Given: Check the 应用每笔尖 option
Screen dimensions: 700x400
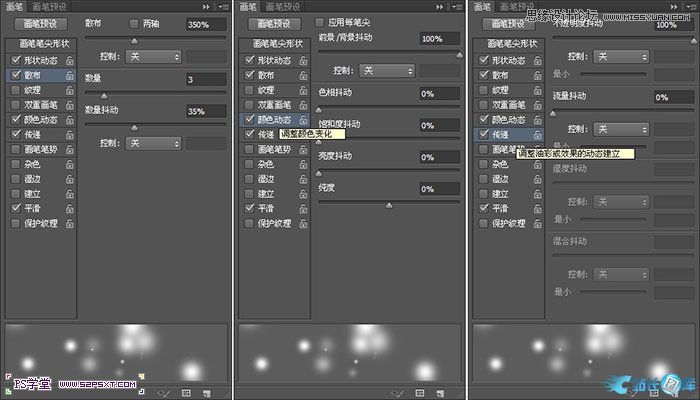Looking at the screenshot, I should (x=319, y=22).
